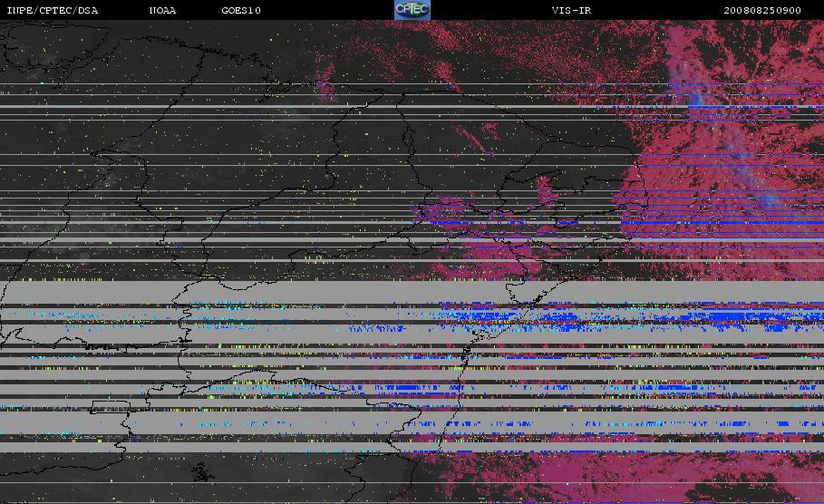Click the small rectangular outline on the map
The image size is (824, 504).
110,407
